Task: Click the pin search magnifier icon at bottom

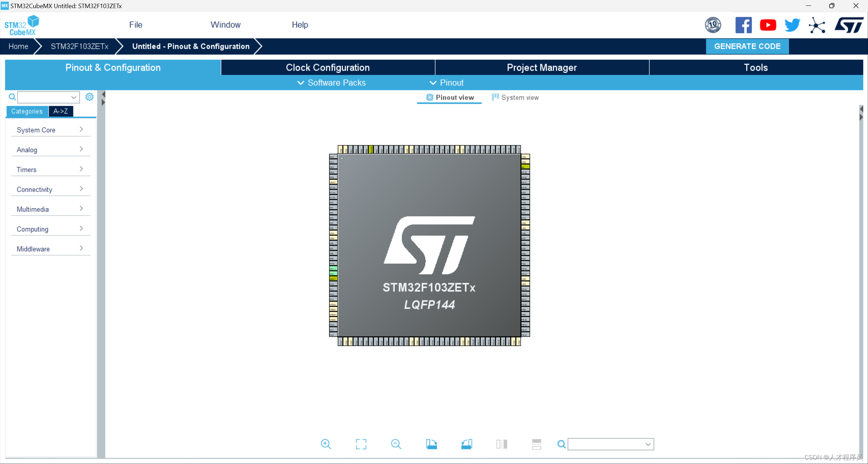Action: 561,444
